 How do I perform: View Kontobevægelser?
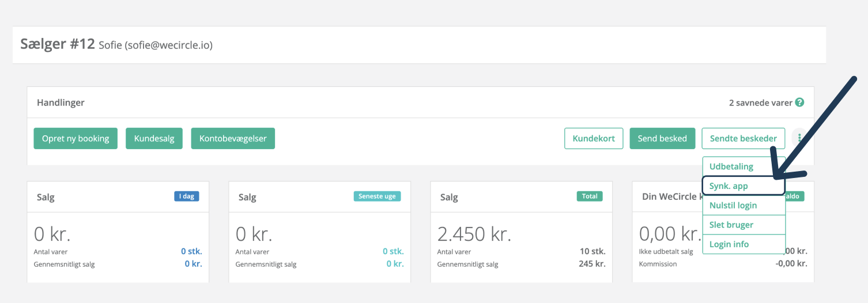pos(233,138)
